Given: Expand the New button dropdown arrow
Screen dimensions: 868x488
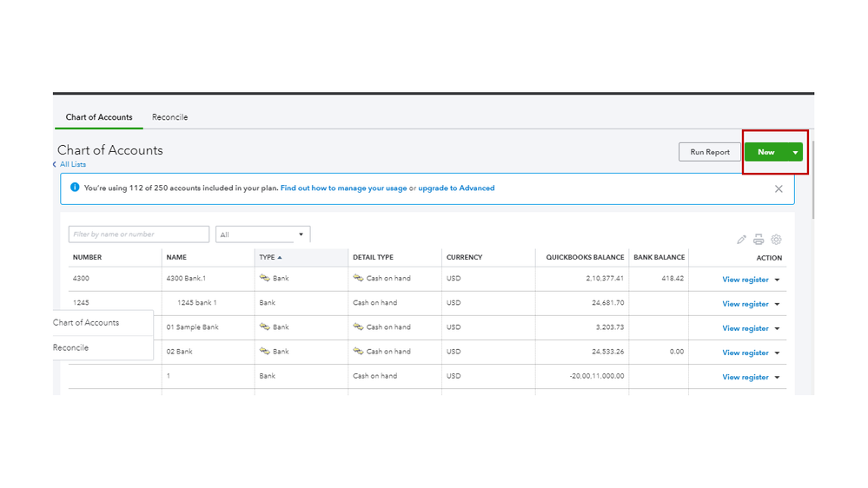Looking at the screenshot, I should point(795,153).
